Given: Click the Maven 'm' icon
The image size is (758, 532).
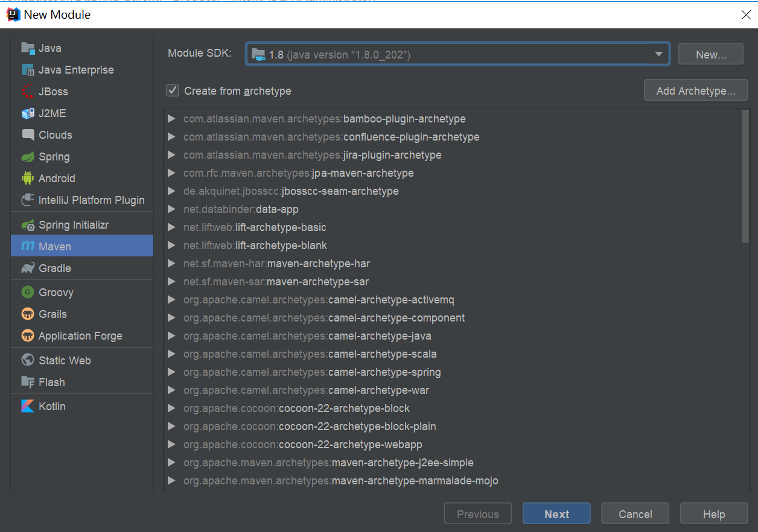Looking at the screenshot, I should pyautogui.click(x=28, y=246).
